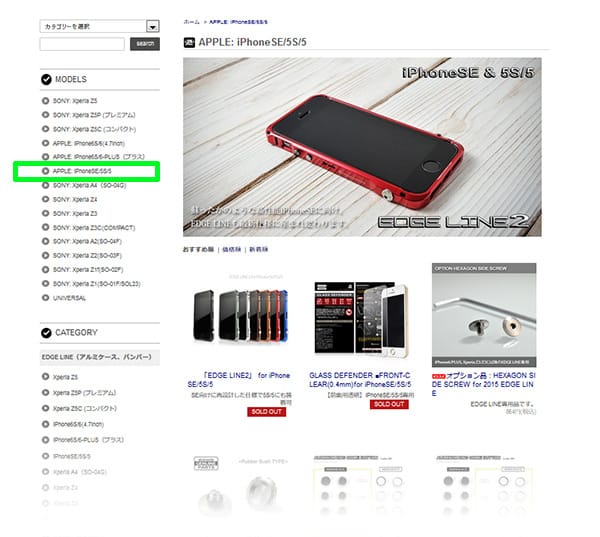Click bullet icon beside UNIVERSAL model
Viewport: 600px width, 537px height.
[x=46, y=298]
